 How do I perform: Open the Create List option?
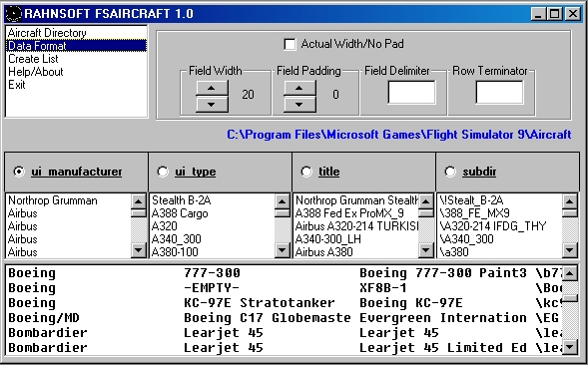click(76, 59)
